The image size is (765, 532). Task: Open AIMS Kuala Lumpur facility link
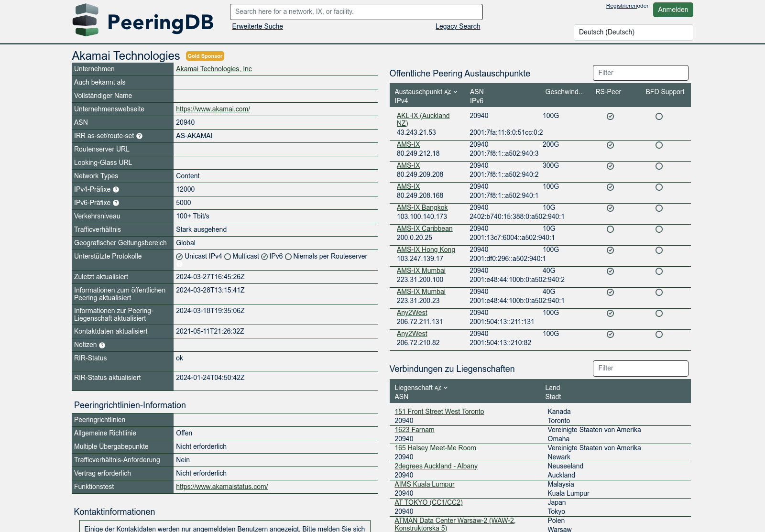pos(425,484)
